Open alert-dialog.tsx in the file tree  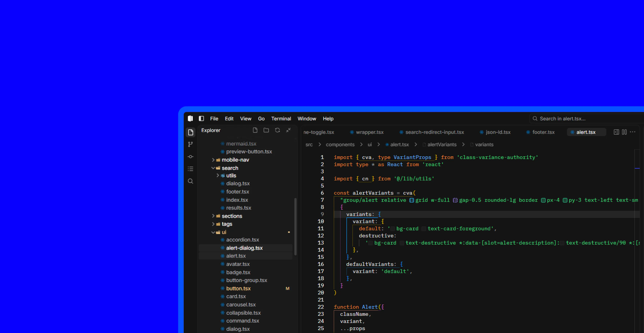point(246,248)
